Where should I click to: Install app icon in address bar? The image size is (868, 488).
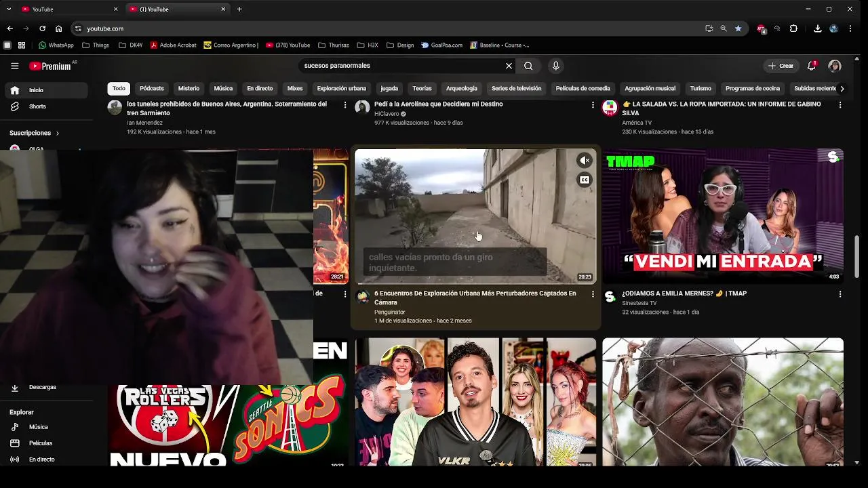[709, 28]
